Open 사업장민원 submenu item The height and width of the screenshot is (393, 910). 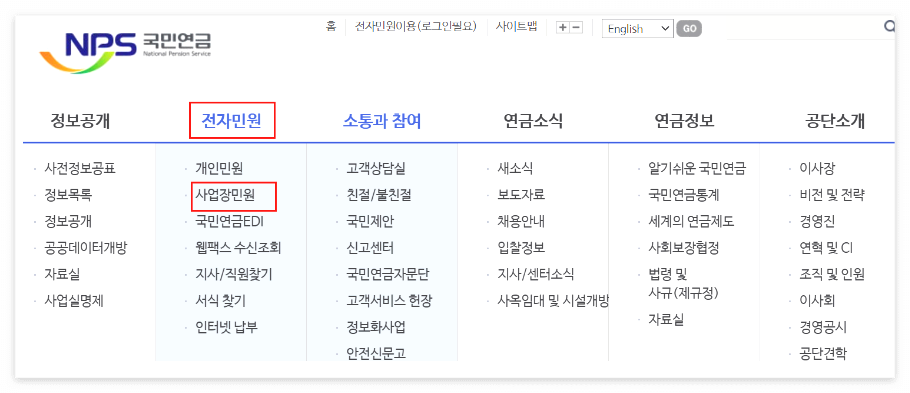click(225, 195)
